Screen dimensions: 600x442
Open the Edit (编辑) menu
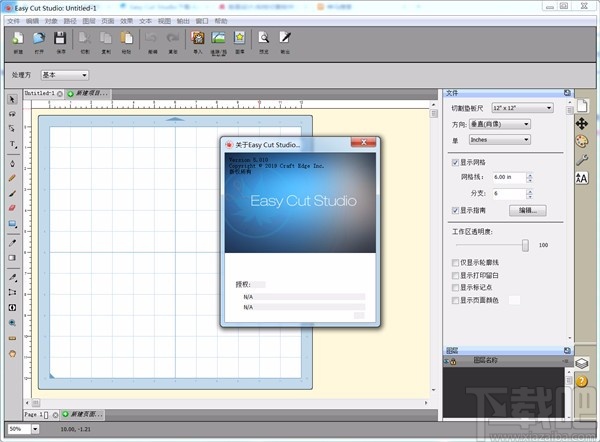33,21
